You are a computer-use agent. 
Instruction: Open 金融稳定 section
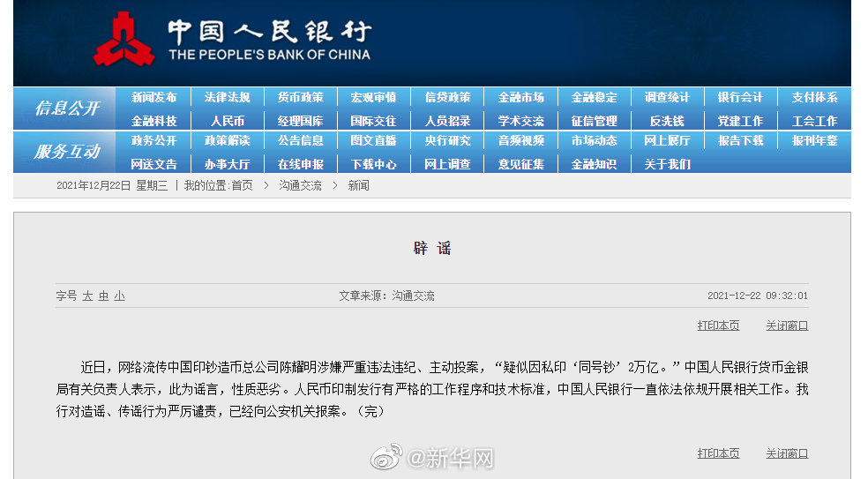click(x=594, y=97)
